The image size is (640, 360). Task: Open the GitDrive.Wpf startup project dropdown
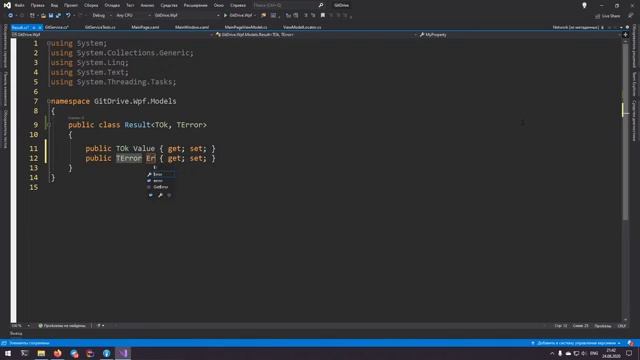(x=187, y=16)
